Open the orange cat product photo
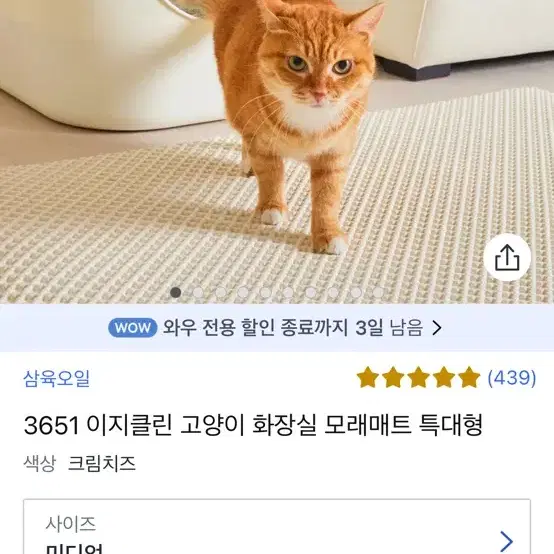This screenshot has width=554, height=554. pos(277,152)
